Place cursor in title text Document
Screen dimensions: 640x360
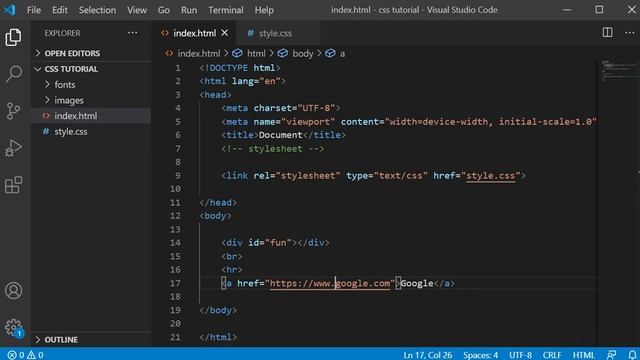(280, 135)
